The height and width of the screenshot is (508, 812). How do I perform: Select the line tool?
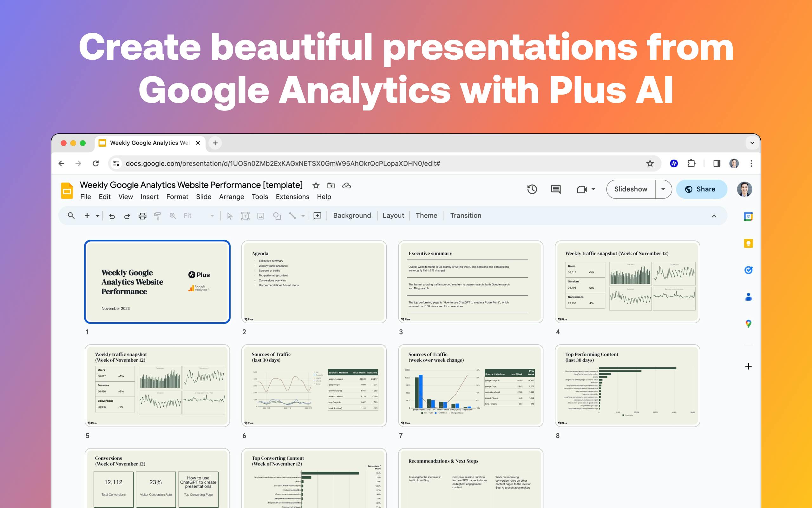pos(292,216)
